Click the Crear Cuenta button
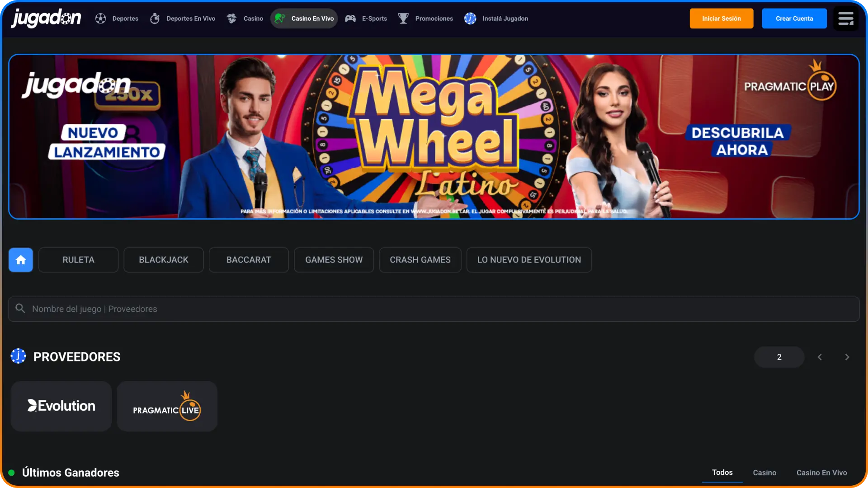 coord(794,19)
